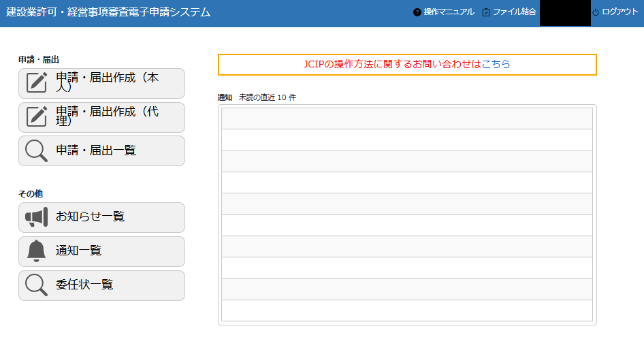This screenshot has height=350, width=644.
Task: Click the power icon beside ログアウト
Action: click(x=596, y=12)
